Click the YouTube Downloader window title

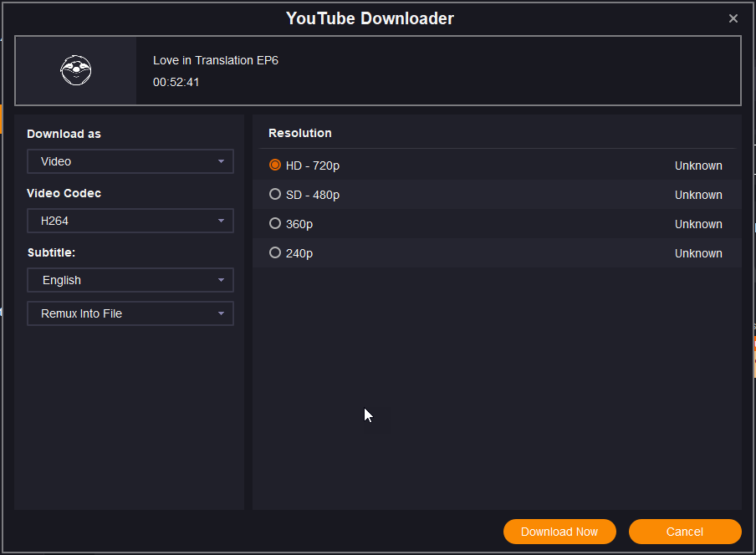point(370,18)
